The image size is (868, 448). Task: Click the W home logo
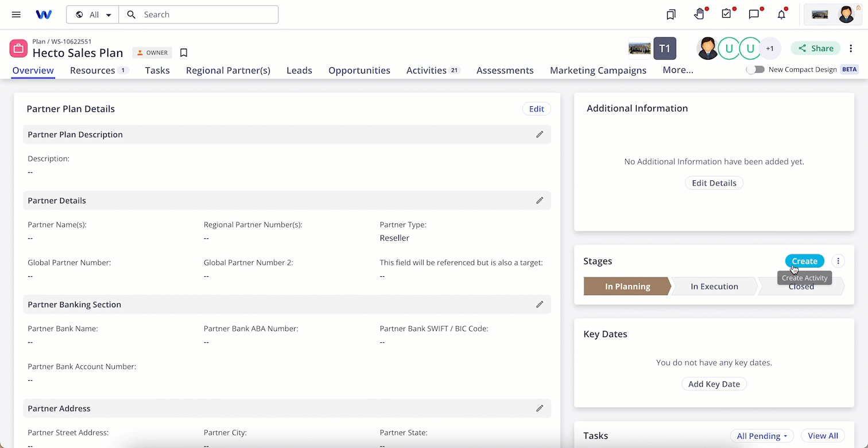tap(44, 14)
